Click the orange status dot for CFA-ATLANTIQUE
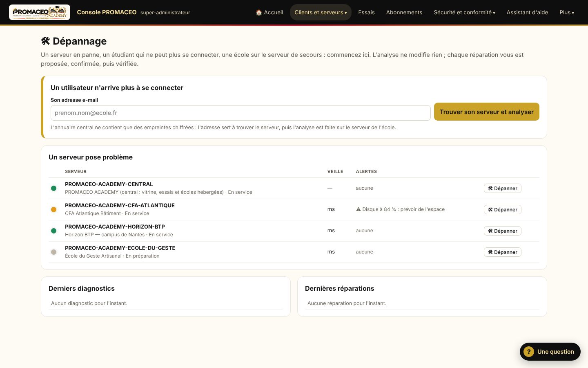The height and width of the screenshot is (368, 588). (x=53, y=210)
